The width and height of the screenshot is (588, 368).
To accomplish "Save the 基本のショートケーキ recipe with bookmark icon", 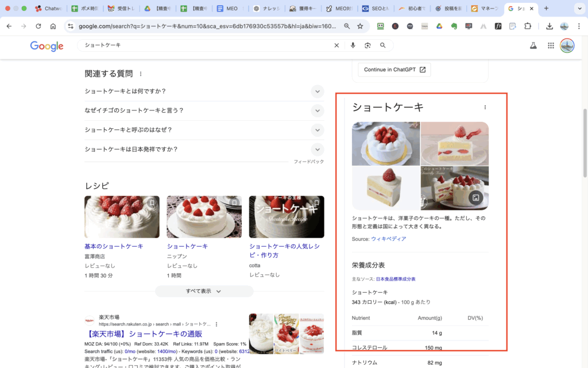I will click(x=152, y=203).
